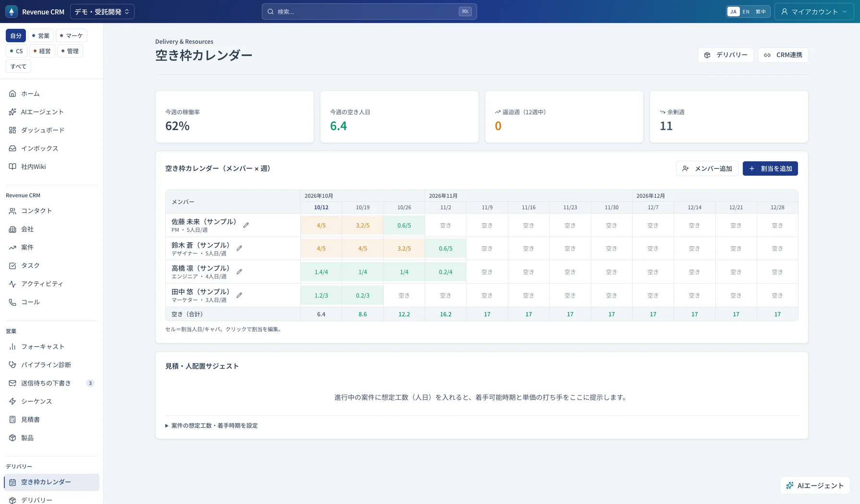Click 高橋 10/12 cell showing 1.4/4
860x504 pixels.
321,272
